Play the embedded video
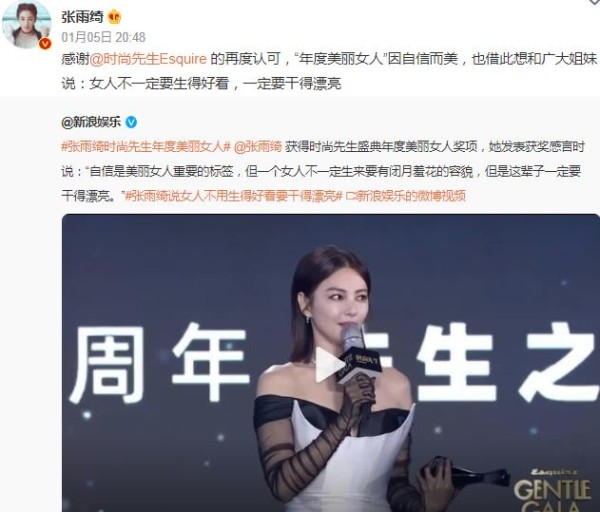 tap(329, 364)
